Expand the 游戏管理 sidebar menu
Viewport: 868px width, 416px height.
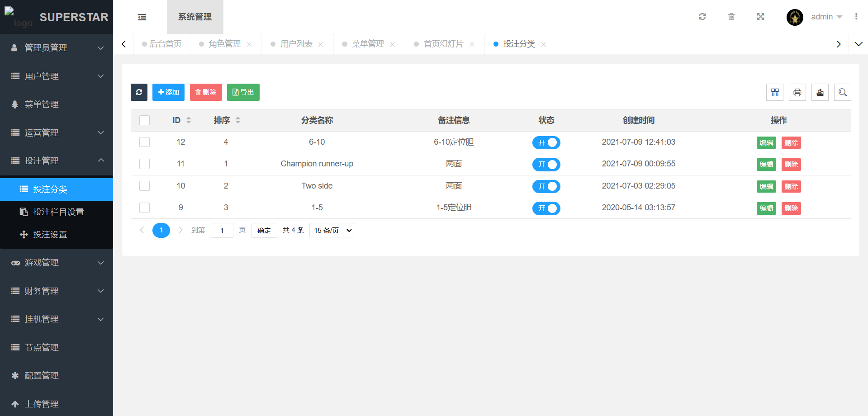57,263
